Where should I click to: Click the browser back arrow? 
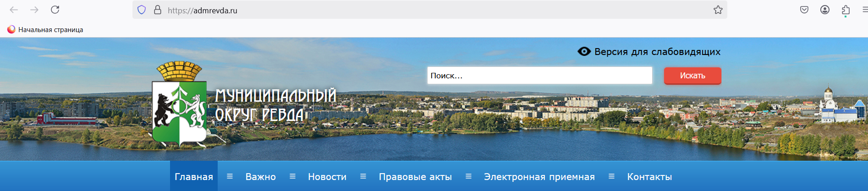tap(14, 10)
